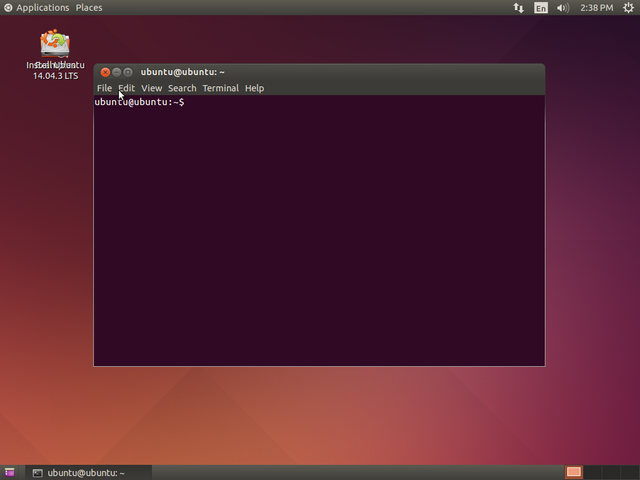
Task: Open the terminal View menu
Action: pos(151,88)
